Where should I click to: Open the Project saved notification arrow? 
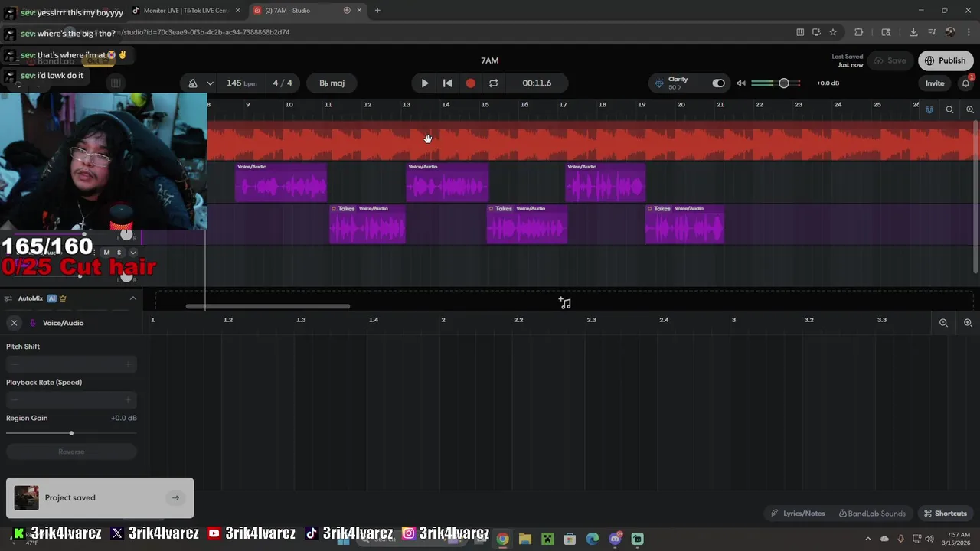[175, 497]
